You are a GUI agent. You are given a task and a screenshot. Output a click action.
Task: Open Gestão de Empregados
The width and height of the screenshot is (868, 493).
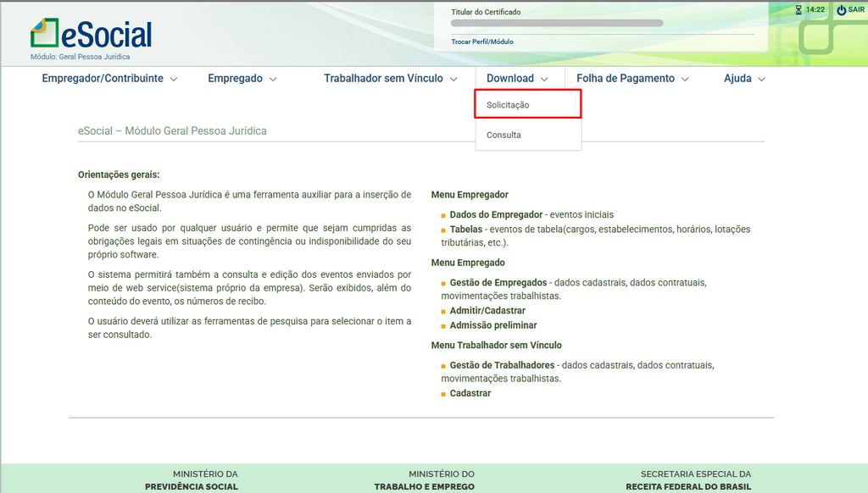[498, 282]
